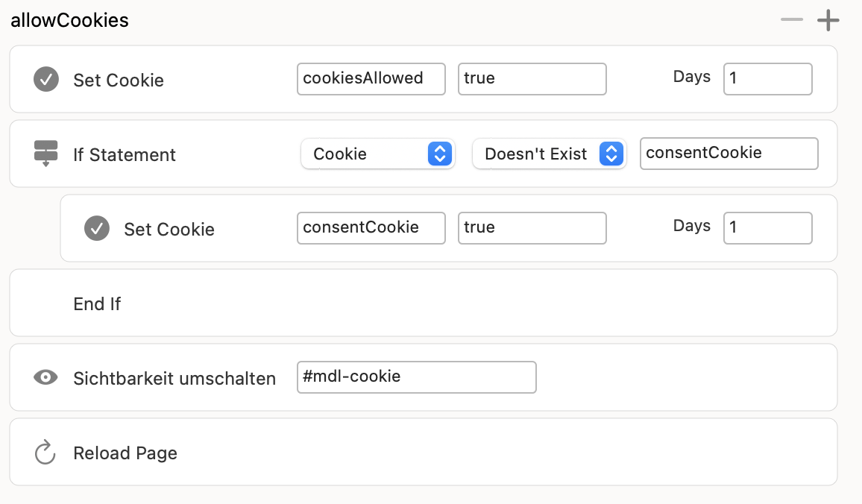
Task: Click the Days field in nested Set Cookie row
Action: (767, 227)
